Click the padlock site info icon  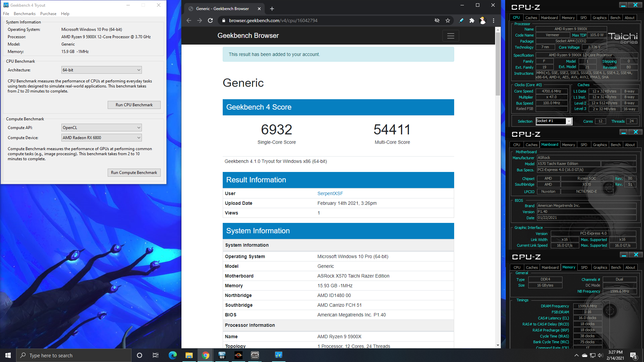tap(223, 20)
